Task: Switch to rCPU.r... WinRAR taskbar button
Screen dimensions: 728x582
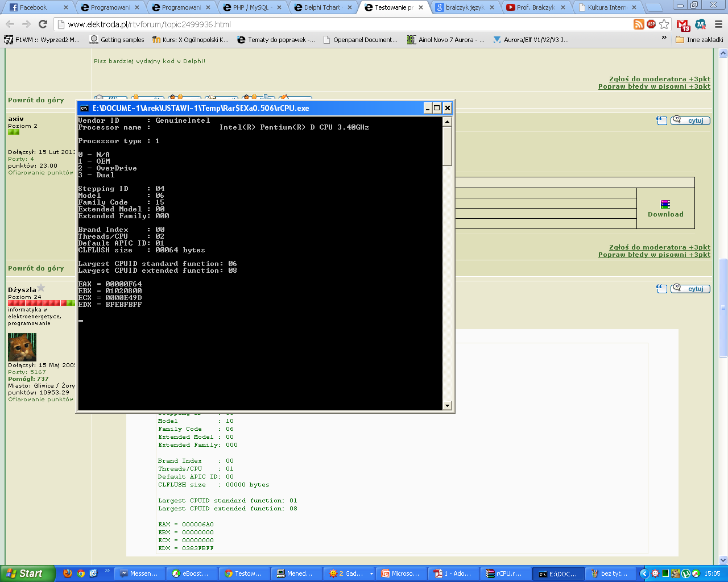Action: point(506,573)
